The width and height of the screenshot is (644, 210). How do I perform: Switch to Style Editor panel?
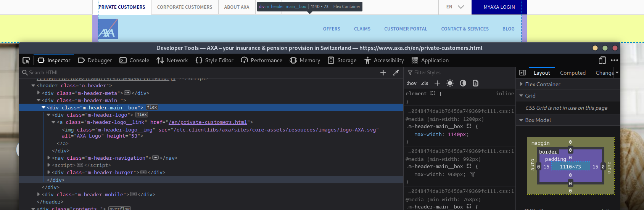coord(214,60)
